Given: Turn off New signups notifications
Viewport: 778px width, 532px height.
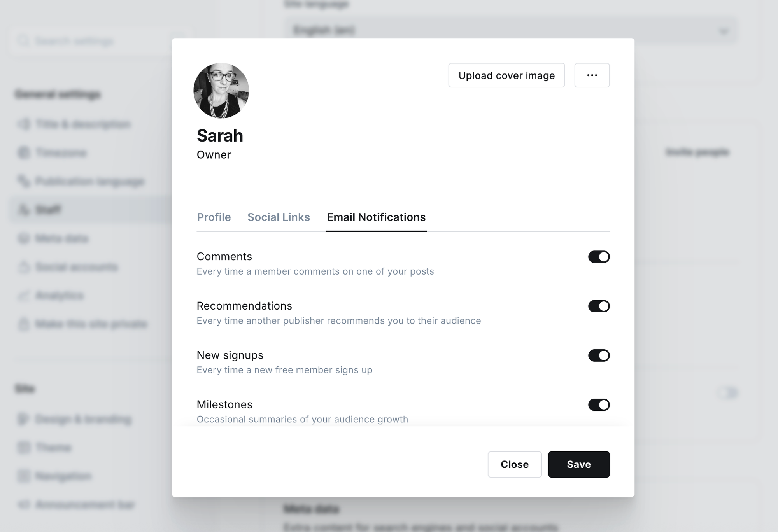Looking at the screenshot, I should click(x=599, y=355).
